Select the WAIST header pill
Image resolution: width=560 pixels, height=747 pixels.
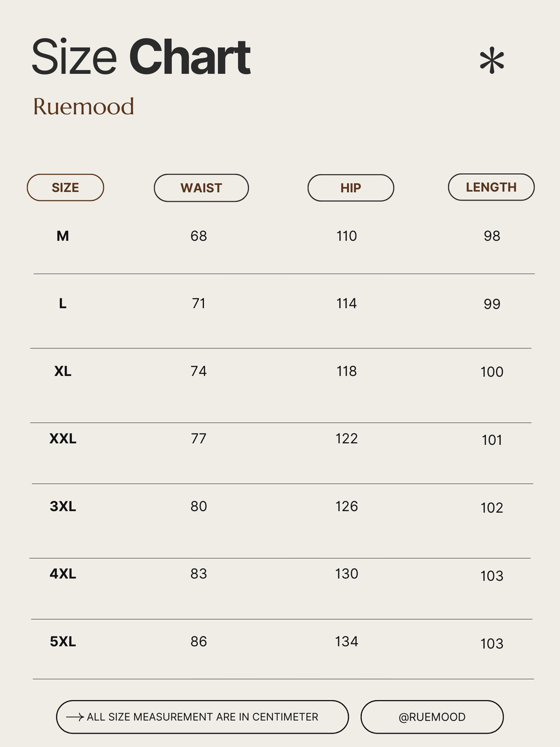[201, 188]
